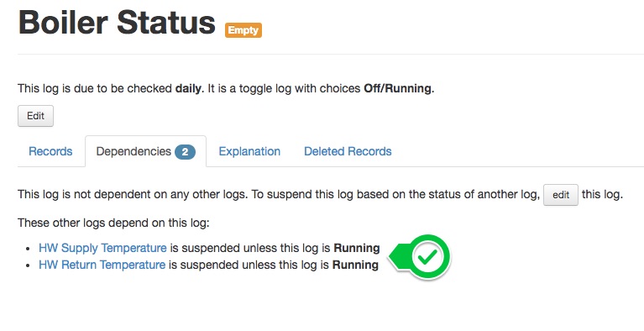Viewport: 644px width, 331px height.
Task: Click bullet point beside HW Supply Temperature
Action: [x=28, y=249]
